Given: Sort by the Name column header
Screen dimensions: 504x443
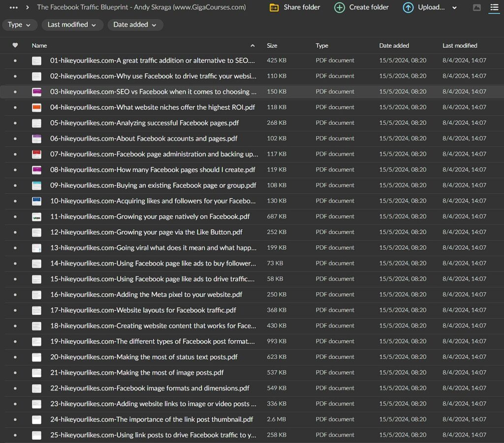Looking at the screenshot, I should pyautogui.click(x=39, y=45).
